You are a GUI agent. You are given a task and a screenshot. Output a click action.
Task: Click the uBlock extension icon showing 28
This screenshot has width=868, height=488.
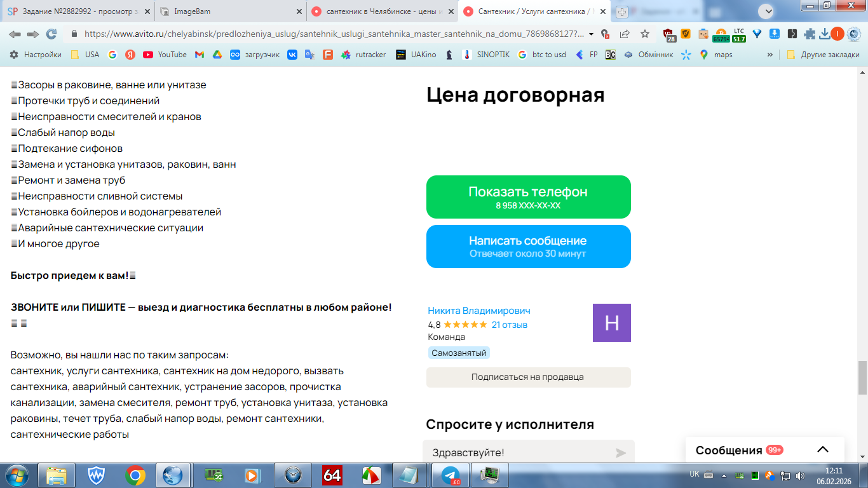(x=669, y=35)
